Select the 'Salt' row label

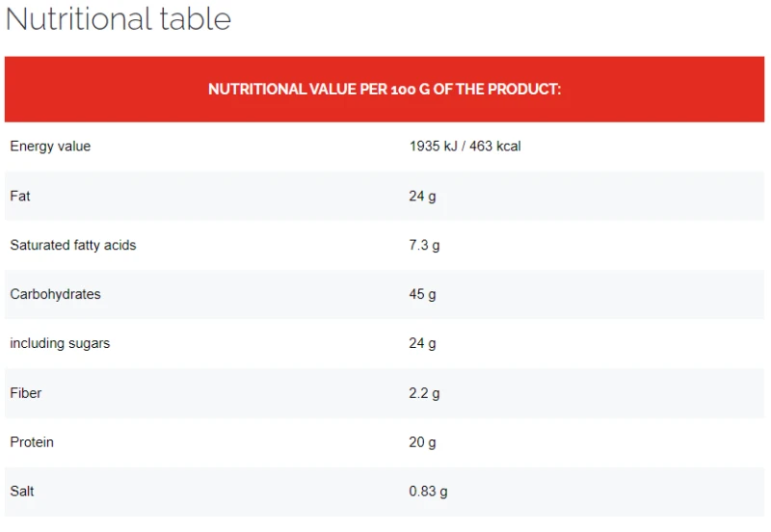click(x=22, y=492)
